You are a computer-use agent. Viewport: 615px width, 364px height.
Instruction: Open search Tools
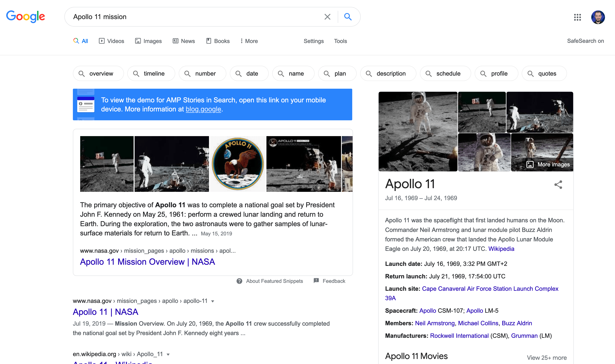tap(340, 41)
